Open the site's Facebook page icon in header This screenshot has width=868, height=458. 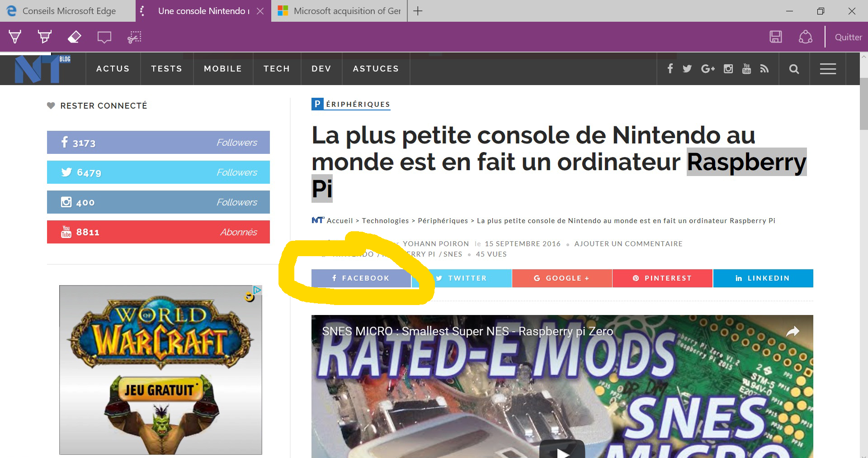tap(670, 68)
